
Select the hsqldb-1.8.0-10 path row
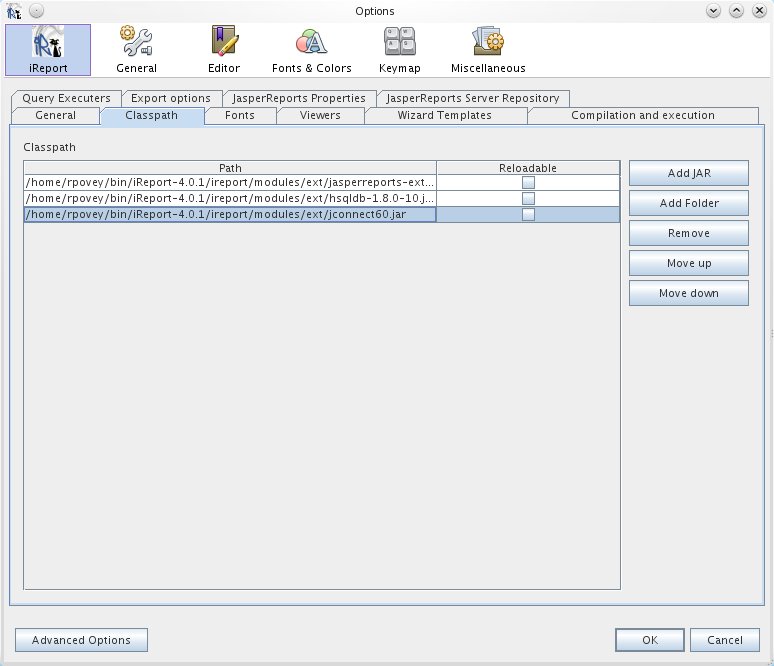[230, 198]
